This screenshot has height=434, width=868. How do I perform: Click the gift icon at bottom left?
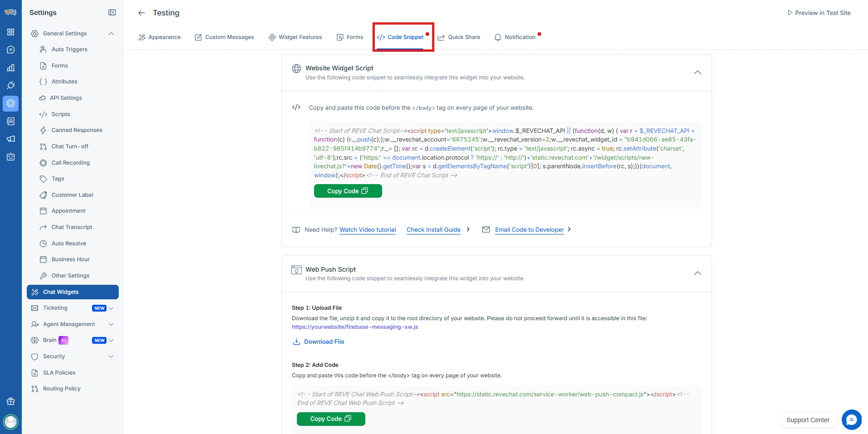pyautogui.click(x=11, y=401)
